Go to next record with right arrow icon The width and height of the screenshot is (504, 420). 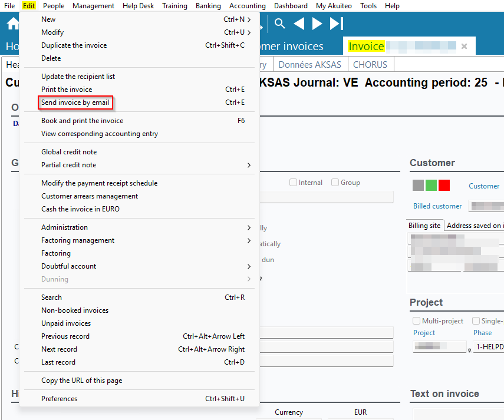(x=317, y=24)
